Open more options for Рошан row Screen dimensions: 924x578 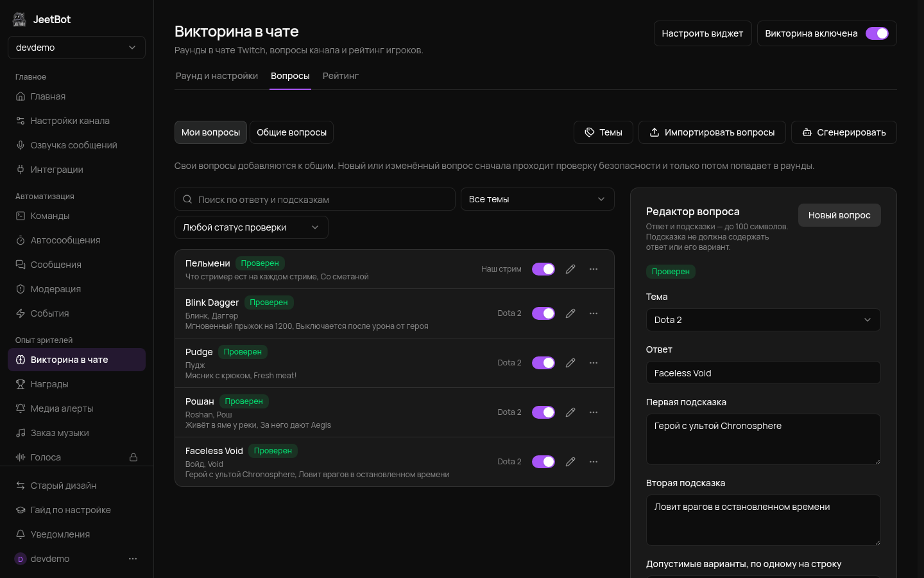(594, 412)
